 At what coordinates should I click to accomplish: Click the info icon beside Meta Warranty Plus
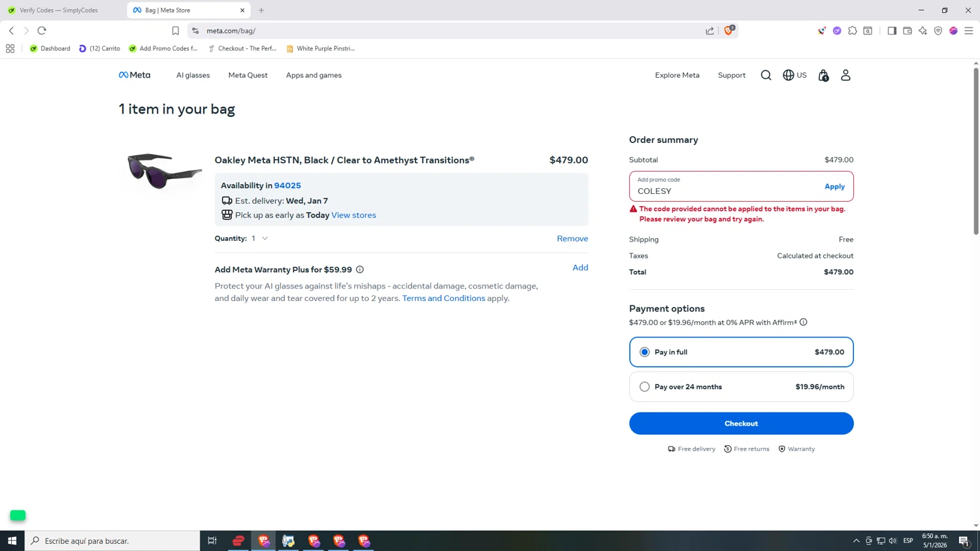359,270
